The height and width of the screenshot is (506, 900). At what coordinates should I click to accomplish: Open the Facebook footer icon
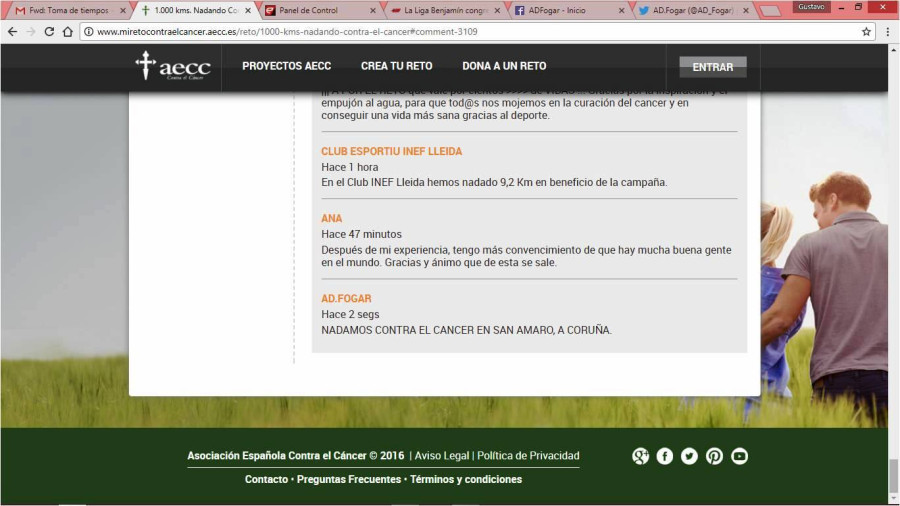[665, 456]
